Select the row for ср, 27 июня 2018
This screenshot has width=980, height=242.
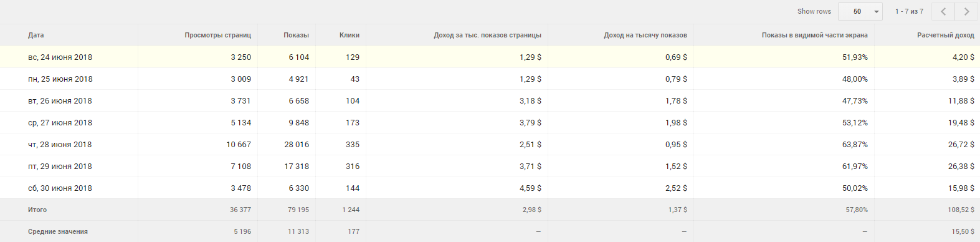pos(490,122)
